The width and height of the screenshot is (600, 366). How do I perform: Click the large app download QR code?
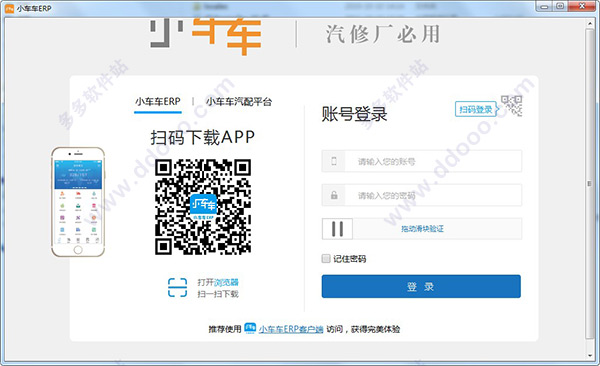[x=203, y=207]
